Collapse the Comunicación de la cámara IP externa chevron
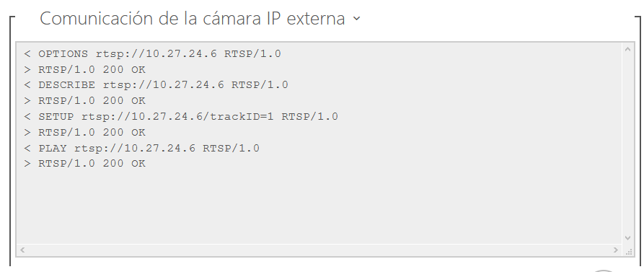Viewport: 644px width, 272px height. [356, 19]
